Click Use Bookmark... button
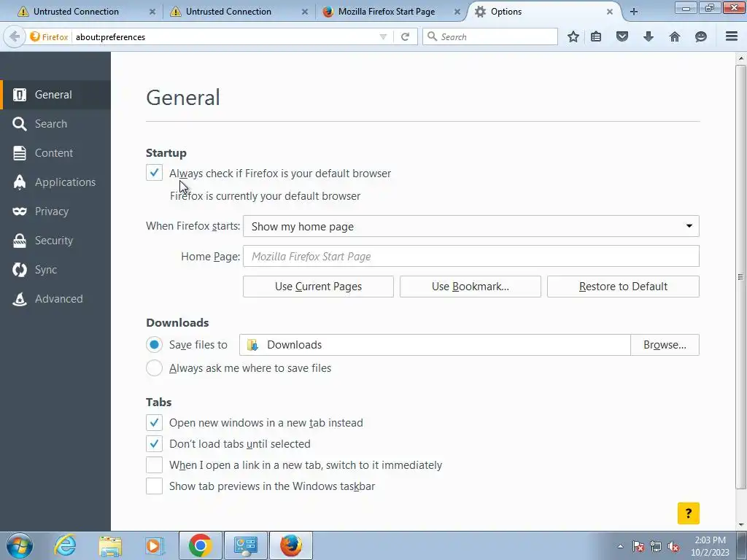 pos(471,286)
